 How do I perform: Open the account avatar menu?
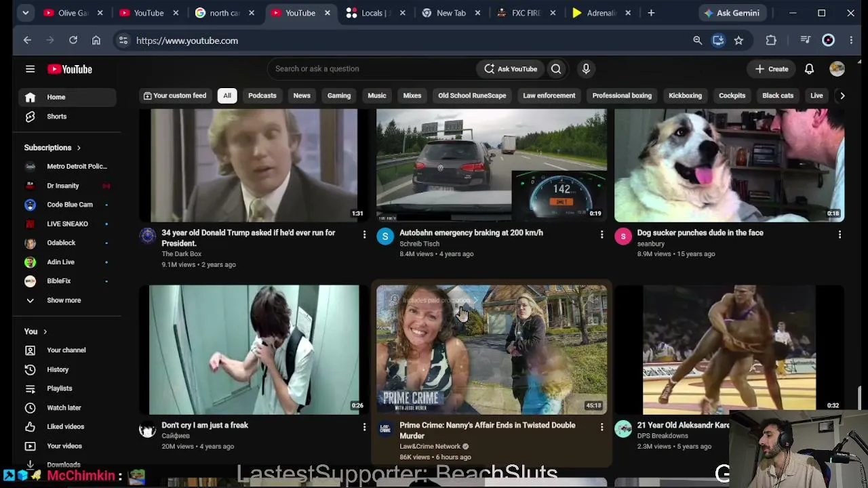(x=837, y=68)
